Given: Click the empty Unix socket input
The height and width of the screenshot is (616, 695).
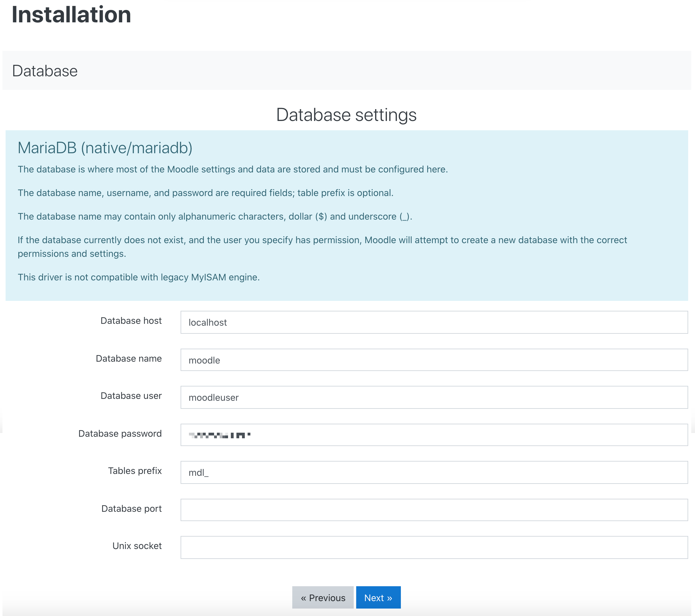Looking at the screenshot, I should [x=434, y=547].
